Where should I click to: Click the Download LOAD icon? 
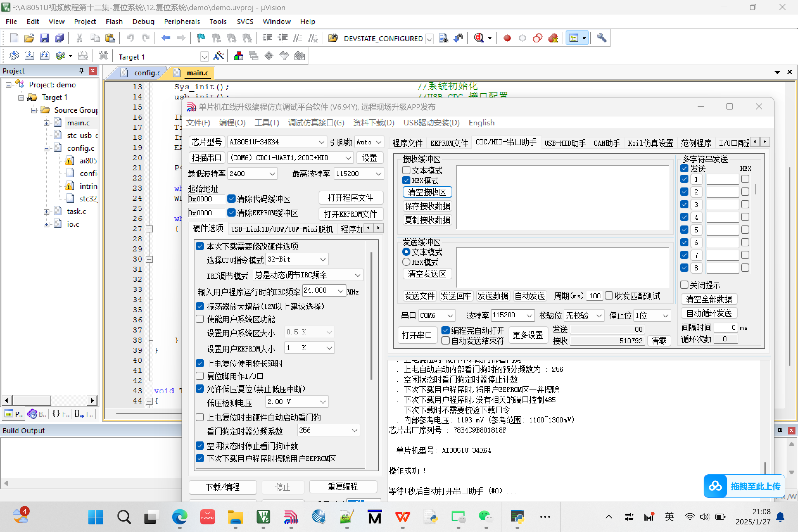click(x=103, y=55)
